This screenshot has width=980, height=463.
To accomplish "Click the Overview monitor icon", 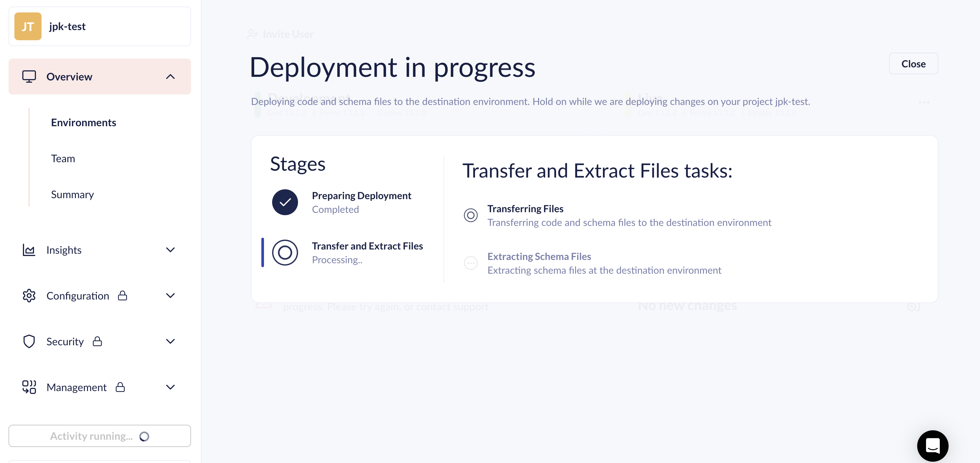I will pyautogui.click(x=29, y=77).
